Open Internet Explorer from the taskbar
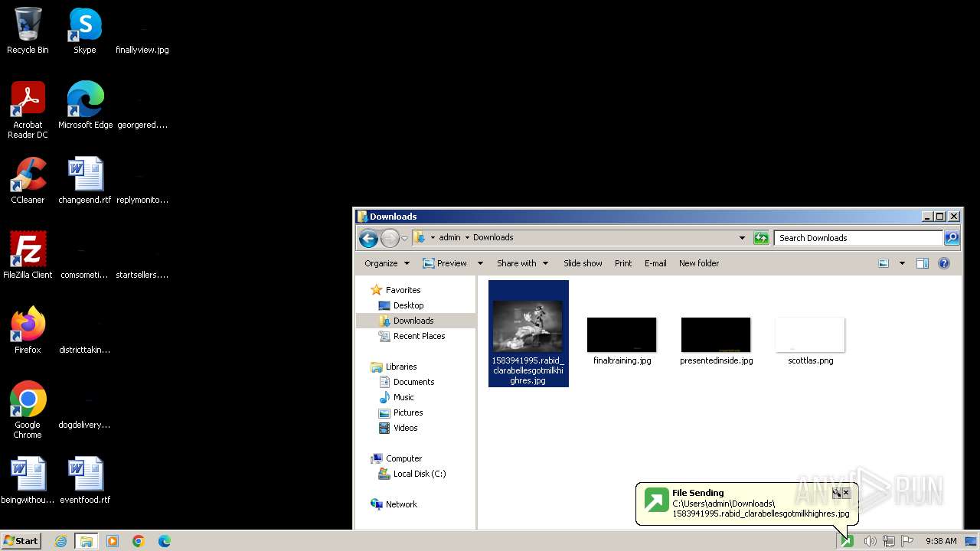The height and width of the screenshot is (551, 980). [60, 541]
